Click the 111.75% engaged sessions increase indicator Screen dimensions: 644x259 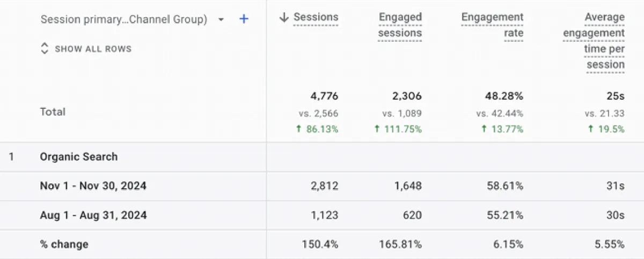(398, 129)
